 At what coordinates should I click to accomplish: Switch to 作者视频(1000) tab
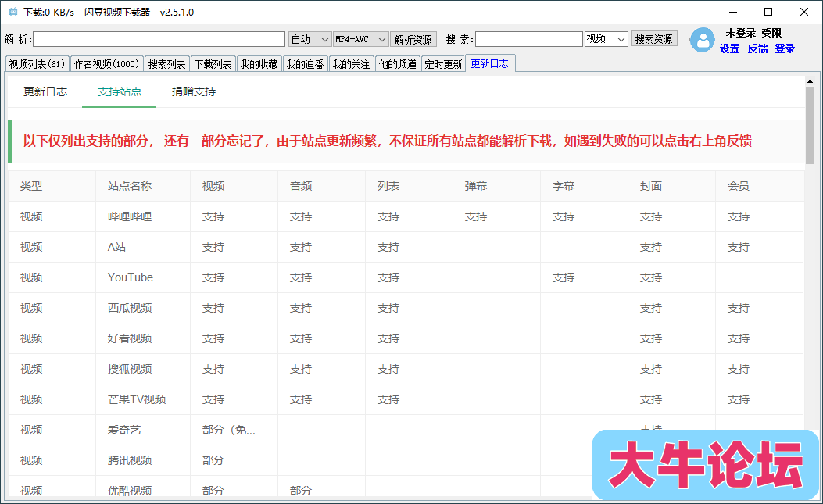(x=106, y=64)
